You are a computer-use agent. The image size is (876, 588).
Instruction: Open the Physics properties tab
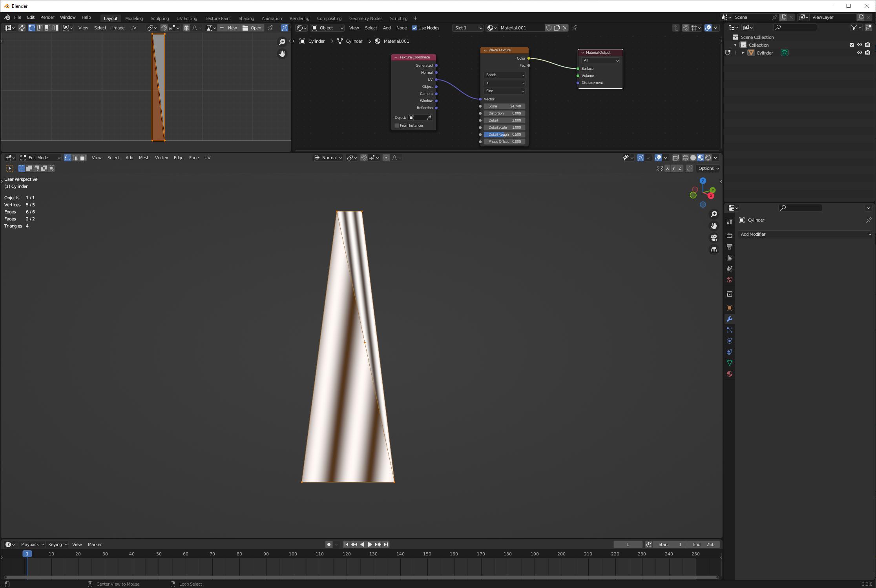coord(730,341)
